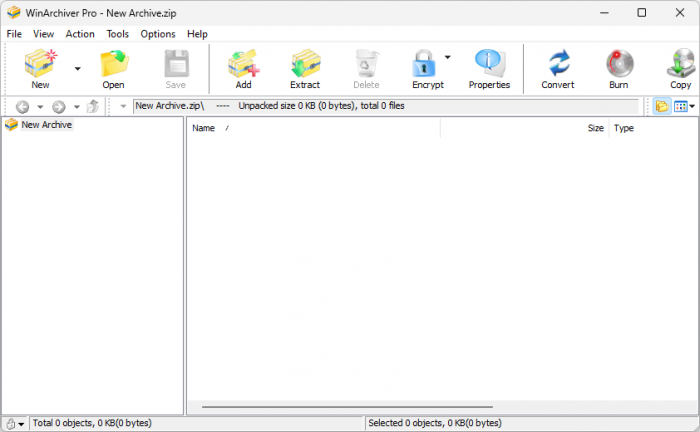Click the Size column header

point(595,128)
